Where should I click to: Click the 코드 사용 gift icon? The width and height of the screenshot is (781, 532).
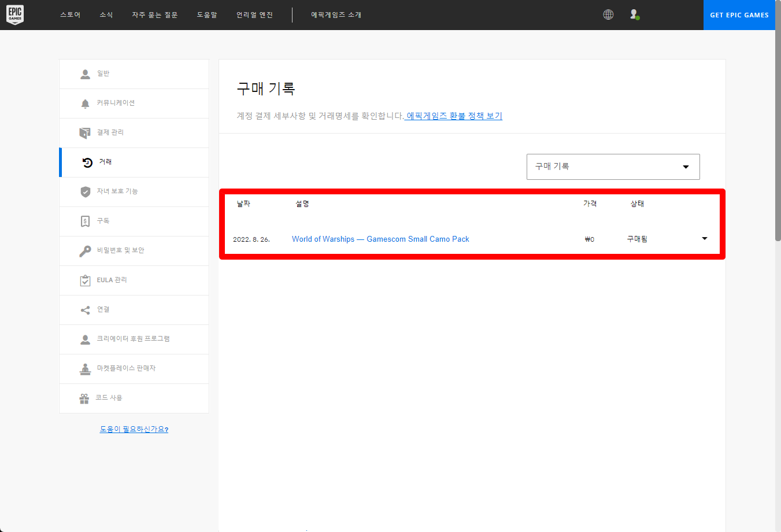click(x=84, y=398)
